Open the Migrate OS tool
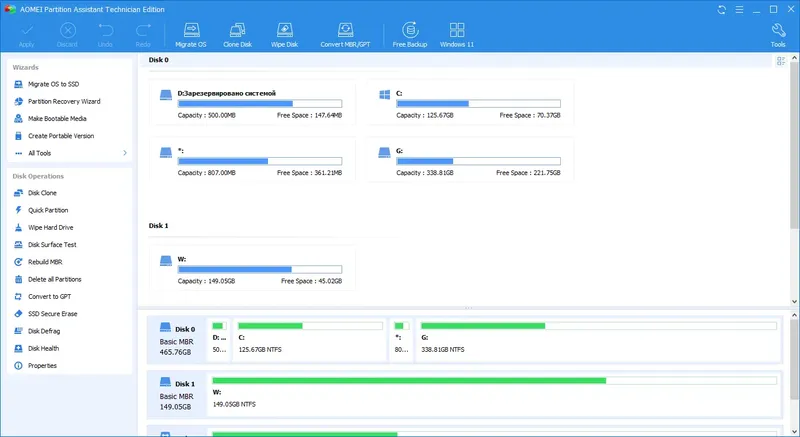The height and width of the screenshot is (437, 800). coord(191,35)
